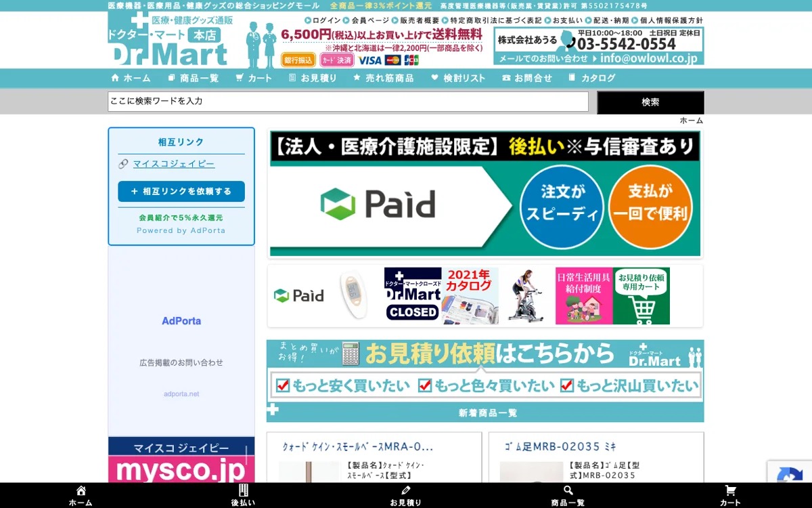812x508 pixels.
Task: Click 商品一覧 search icon in bottom bar
Action: [x=568, y=495]
